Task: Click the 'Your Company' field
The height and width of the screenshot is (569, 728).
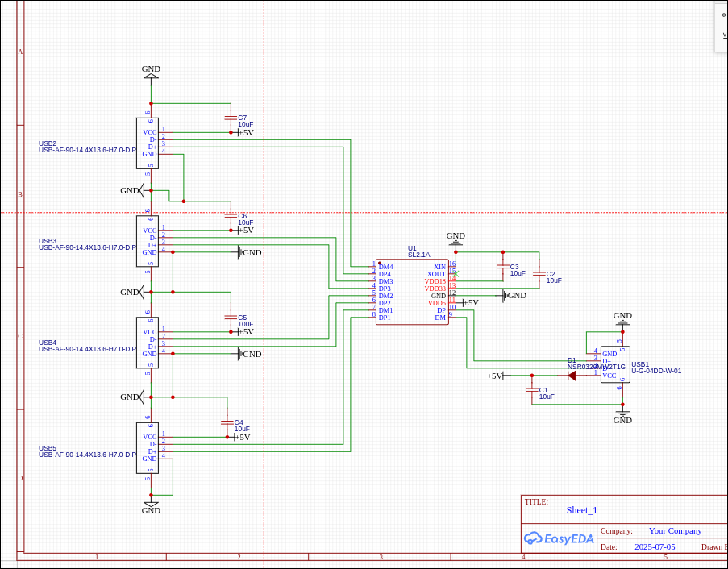Action: tap(675, 530)
